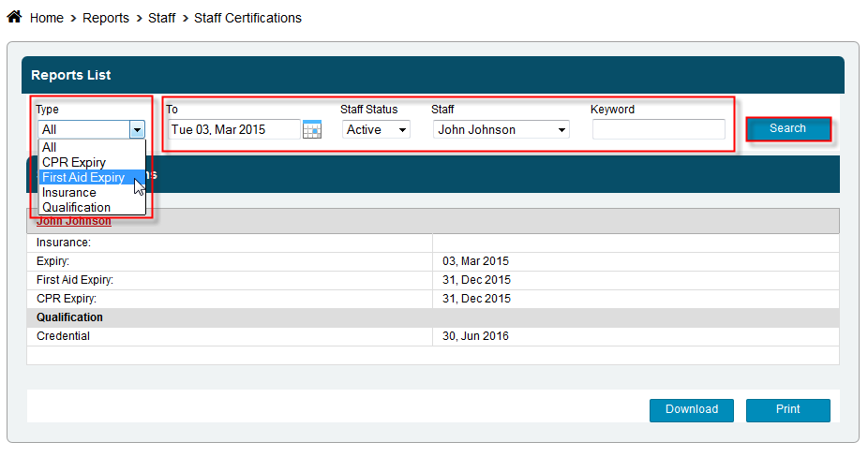Go to Home breadcrumb link
This screenshot has height=457, width=868.
point(47,18)
